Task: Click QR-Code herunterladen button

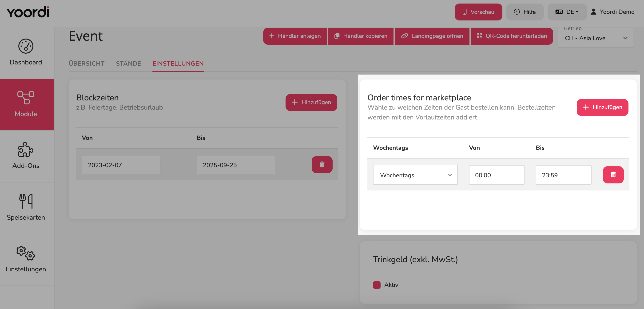Action: click(512, 36)
